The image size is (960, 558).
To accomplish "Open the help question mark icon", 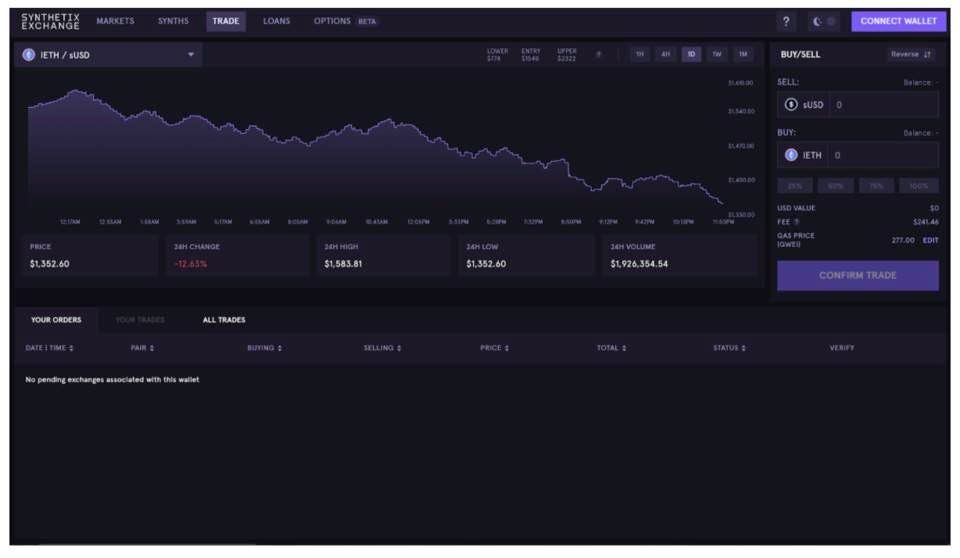I will 786,21.
